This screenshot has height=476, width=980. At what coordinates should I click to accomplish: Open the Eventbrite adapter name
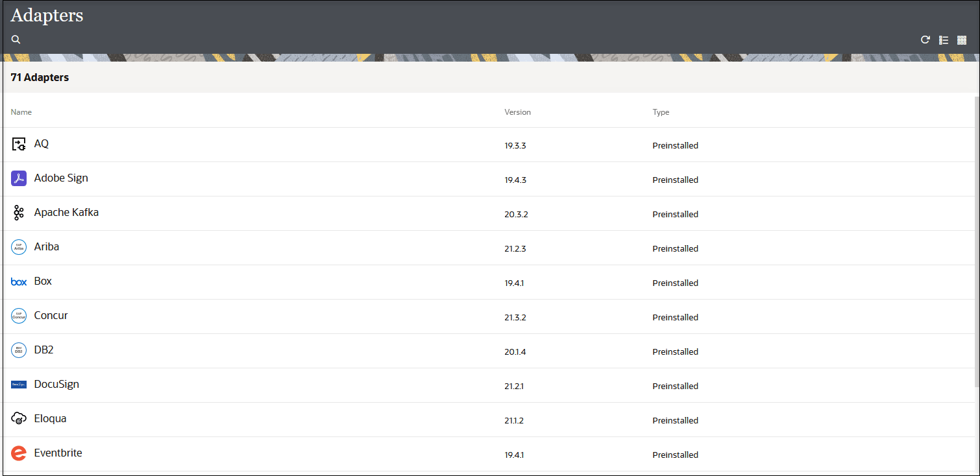click(58, 453)
